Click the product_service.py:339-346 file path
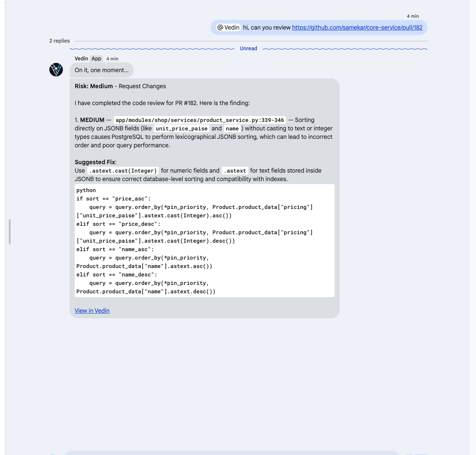The image size is (476, 455). click(200, 120)
